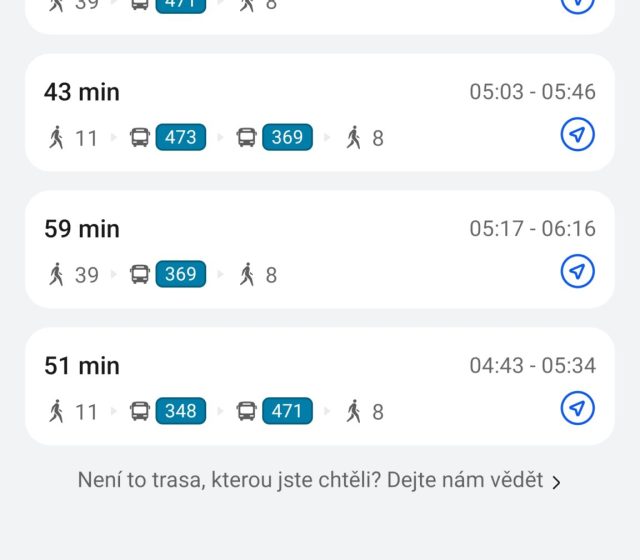This screenshot has width=640, height=560.
Task: Click chevron after "Dejte nám vědět"
Action: tap(557, 483)
